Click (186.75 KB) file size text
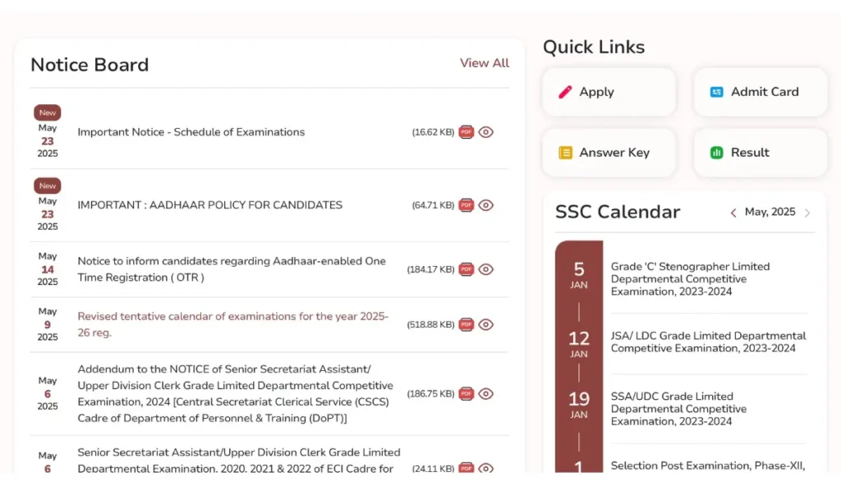This screenshot has height=504, width=841. coord(430,393)
